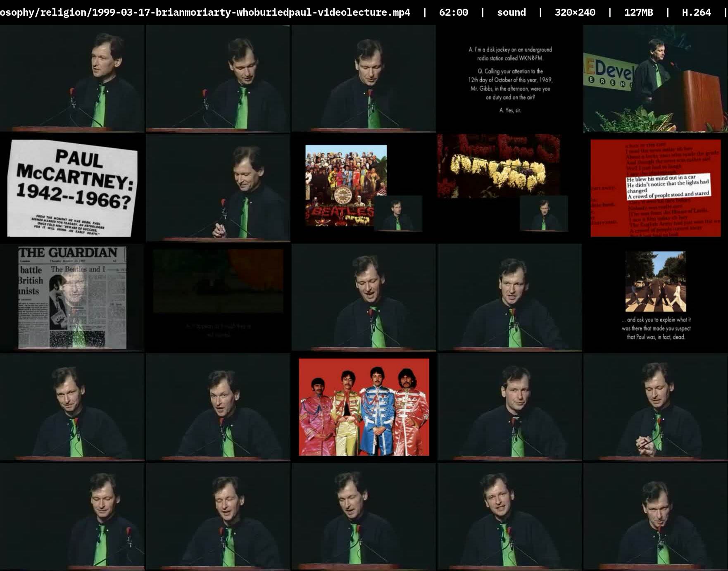Select the podium frame with conference banner

(x=655, y=79)
